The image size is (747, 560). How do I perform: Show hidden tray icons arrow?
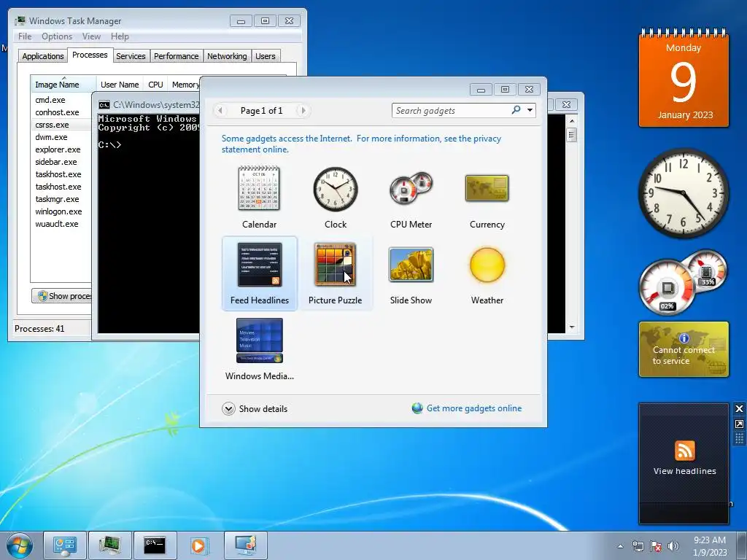(620, 546)
